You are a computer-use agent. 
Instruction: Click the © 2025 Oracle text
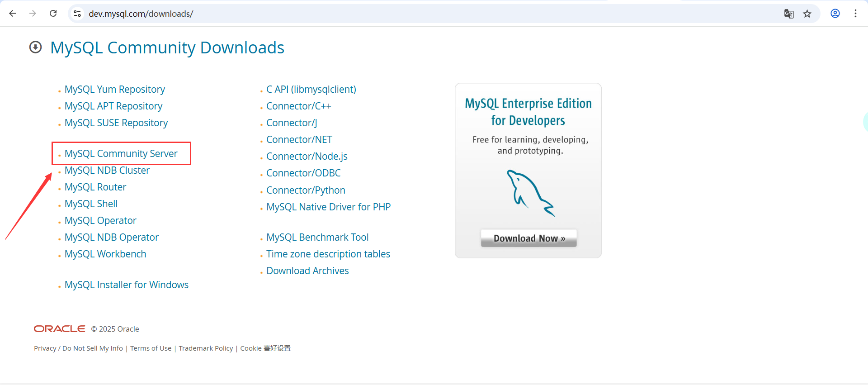coord(115,329)
